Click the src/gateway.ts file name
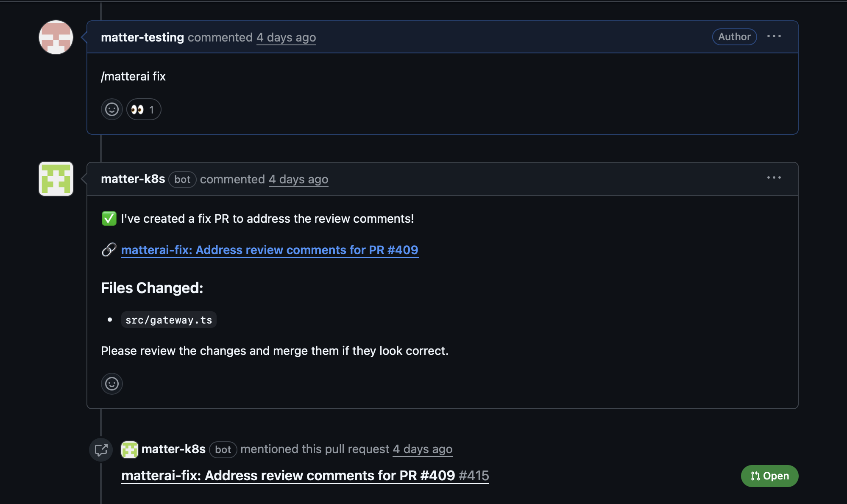847x504 pixels. click(x=168, y=320)
